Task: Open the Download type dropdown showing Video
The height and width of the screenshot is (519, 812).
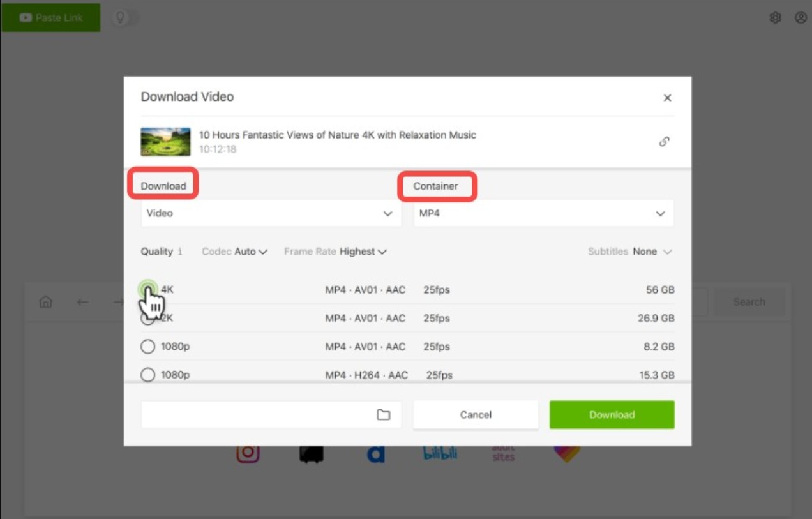Action: tap(271, 213)
